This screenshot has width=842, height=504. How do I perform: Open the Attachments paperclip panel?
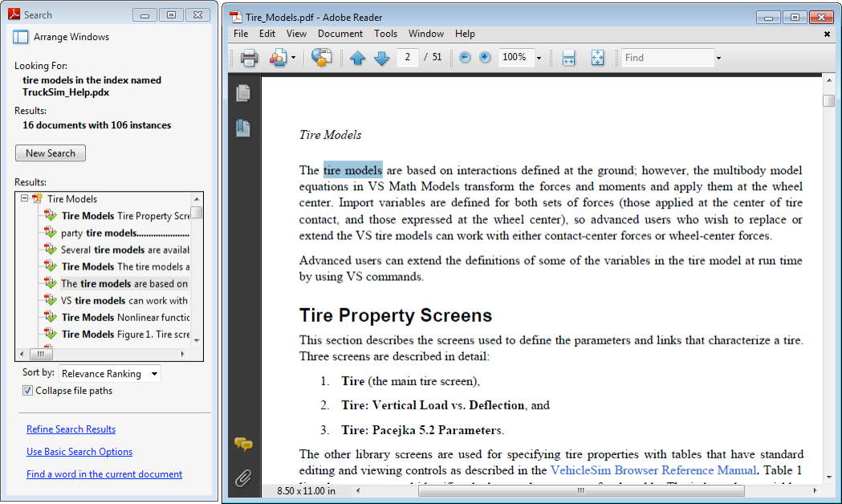pyautogui.click(x=243, y=478)
